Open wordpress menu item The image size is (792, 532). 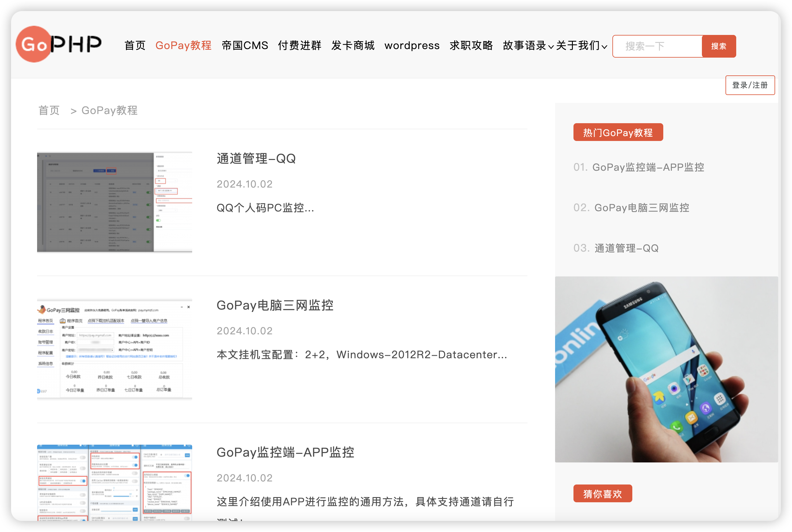[x=412, y=45]
